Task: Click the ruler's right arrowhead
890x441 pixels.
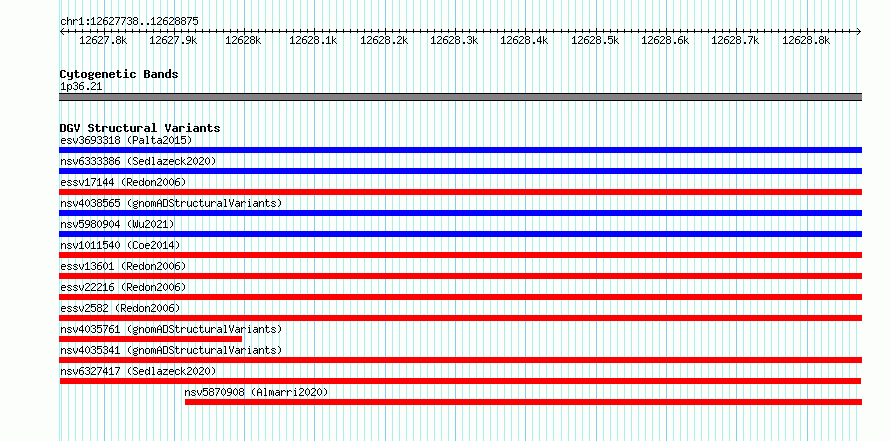Action: pyautogui.click(x=859, y=31)
